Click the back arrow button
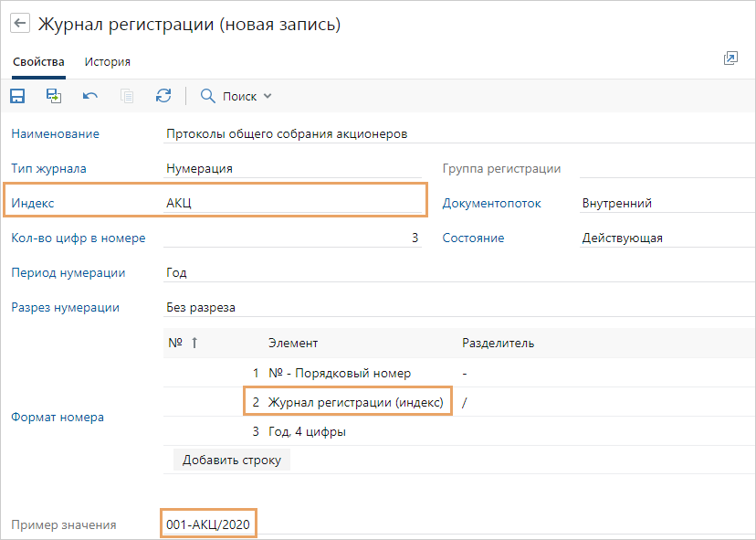This screenshot has width=756, height=540. pos(19,24)
